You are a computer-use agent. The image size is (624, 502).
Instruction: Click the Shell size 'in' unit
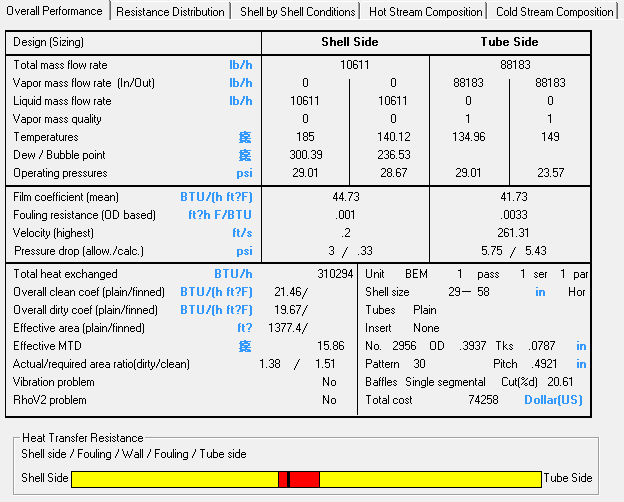(x=540, y=292)
